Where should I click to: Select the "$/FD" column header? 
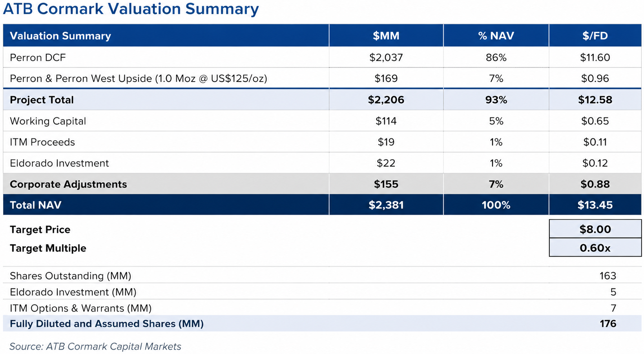click(595, 36)
